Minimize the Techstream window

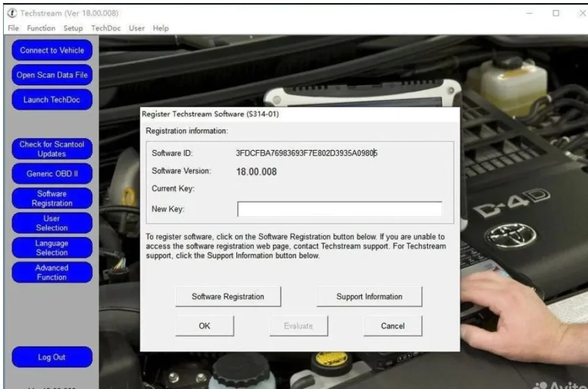click(x=530, y=13)
